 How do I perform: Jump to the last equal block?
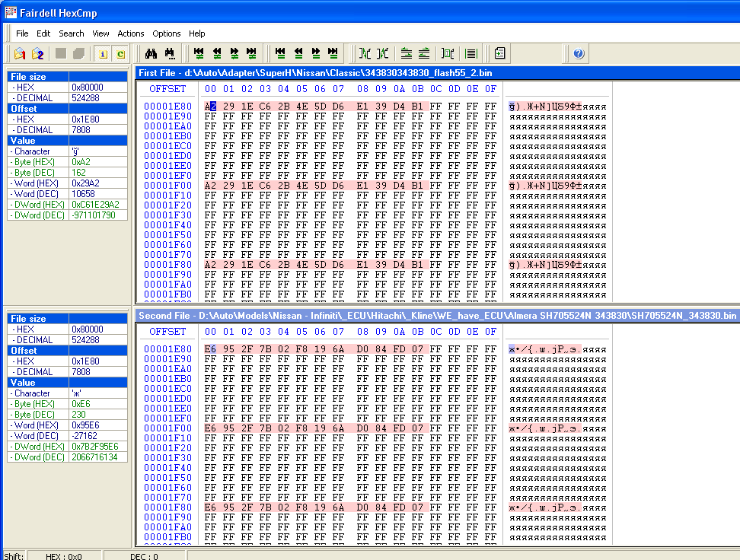click(x=333, y=53)
